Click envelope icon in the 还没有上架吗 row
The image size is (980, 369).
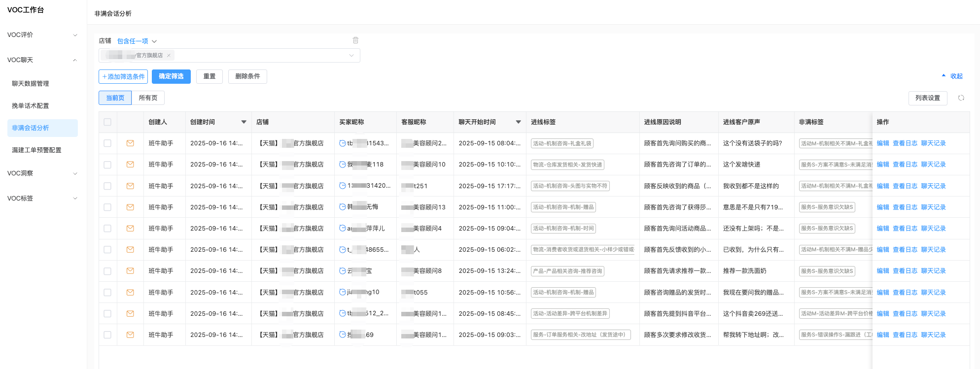pyautogui.click(x=130, y=229)
